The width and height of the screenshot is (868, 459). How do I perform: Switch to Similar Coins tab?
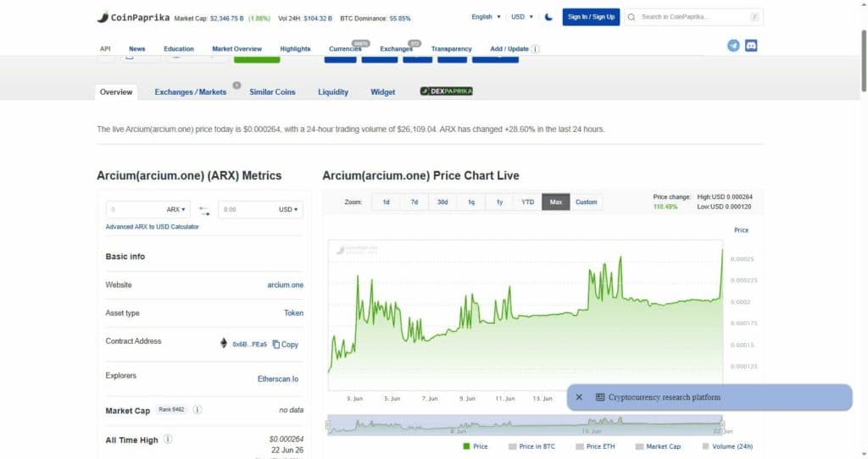point(272,91)
